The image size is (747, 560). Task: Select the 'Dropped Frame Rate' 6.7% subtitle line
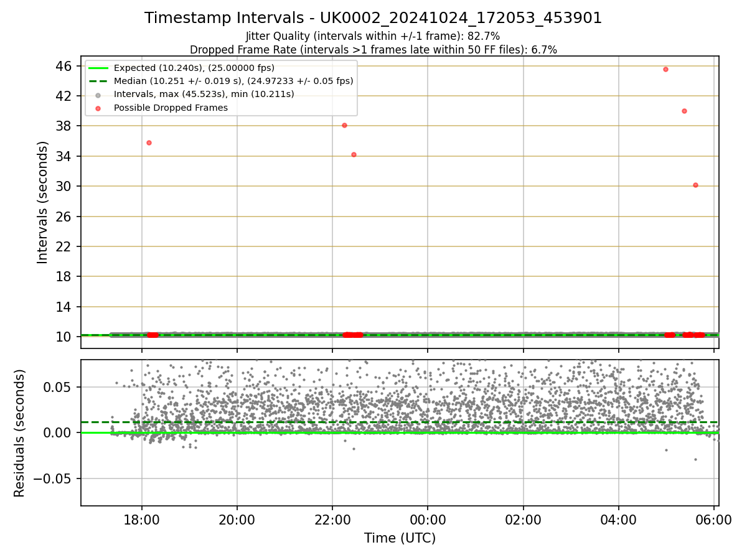coord(373,49)
